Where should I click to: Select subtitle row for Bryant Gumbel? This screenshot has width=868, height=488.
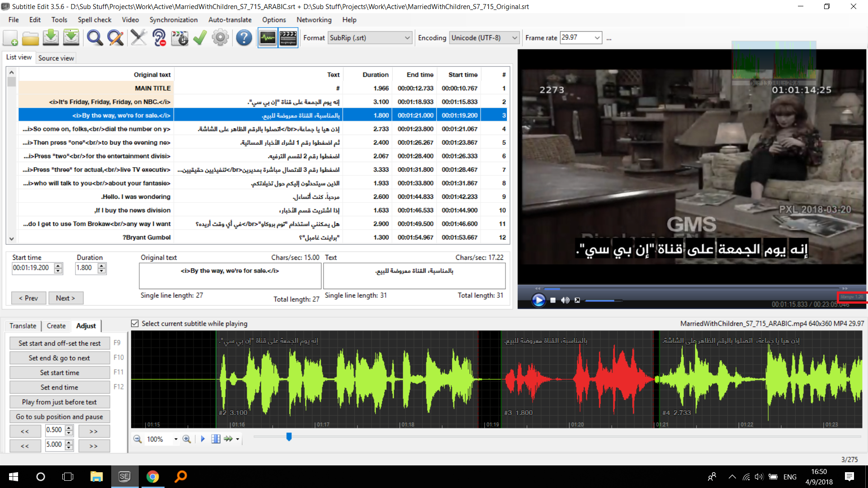[271, 237]
